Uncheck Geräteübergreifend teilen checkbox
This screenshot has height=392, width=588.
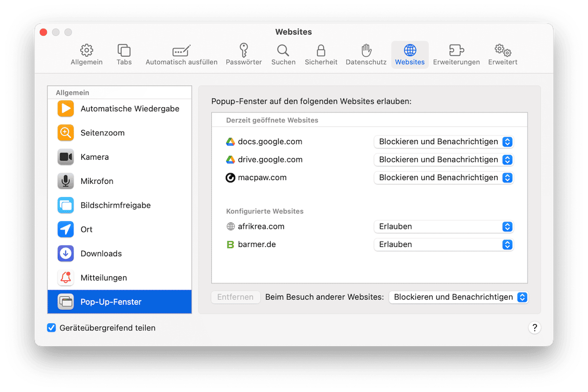click(x=52, y=328)
